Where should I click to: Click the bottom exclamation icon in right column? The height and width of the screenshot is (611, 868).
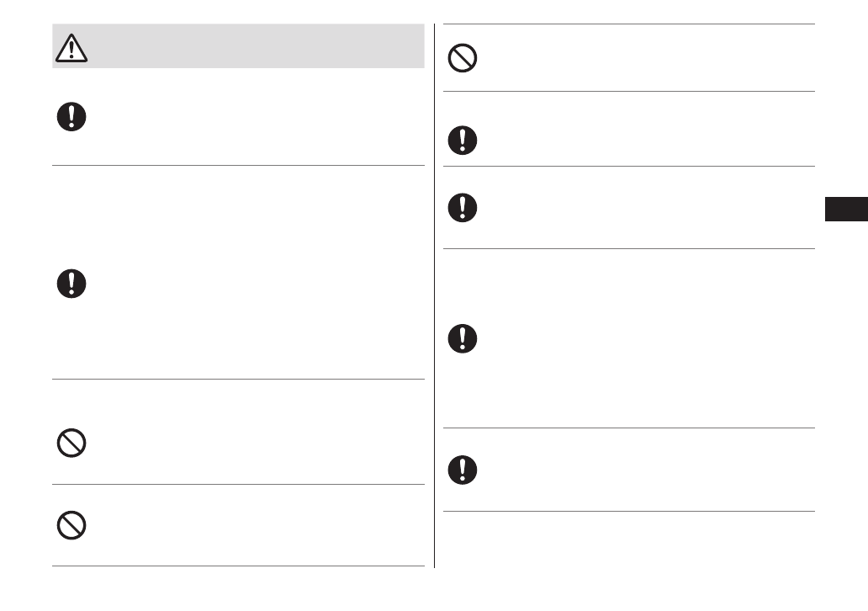(462, 470)
